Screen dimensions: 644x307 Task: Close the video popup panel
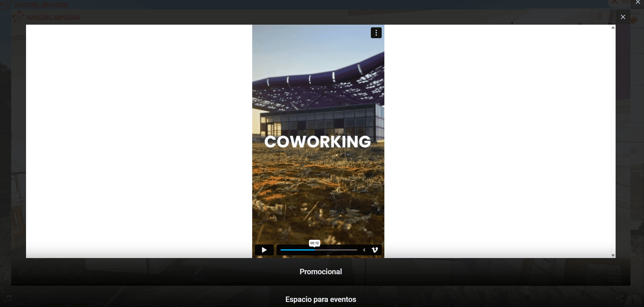coord(623,17)
